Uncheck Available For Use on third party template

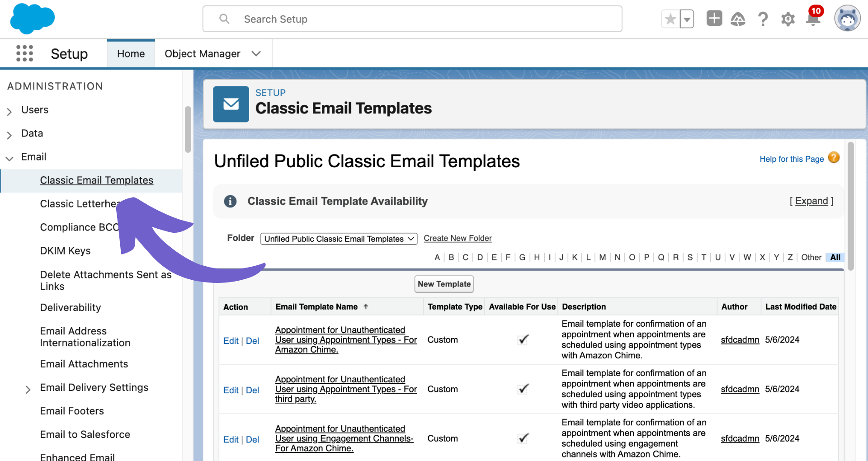coord(523,389)
